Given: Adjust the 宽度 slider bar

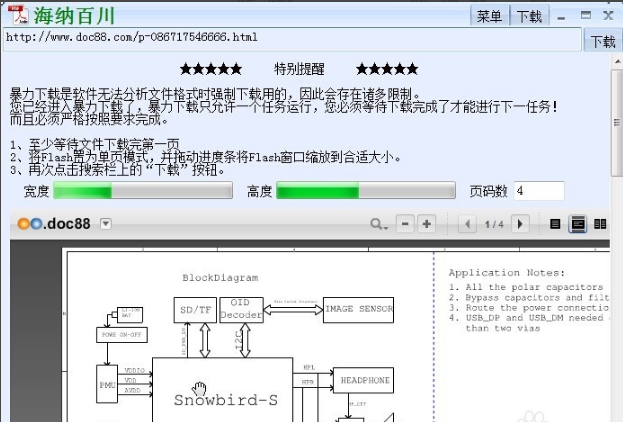Looking at the screenshot, I should pyautogui.click(x=143, y=190).
